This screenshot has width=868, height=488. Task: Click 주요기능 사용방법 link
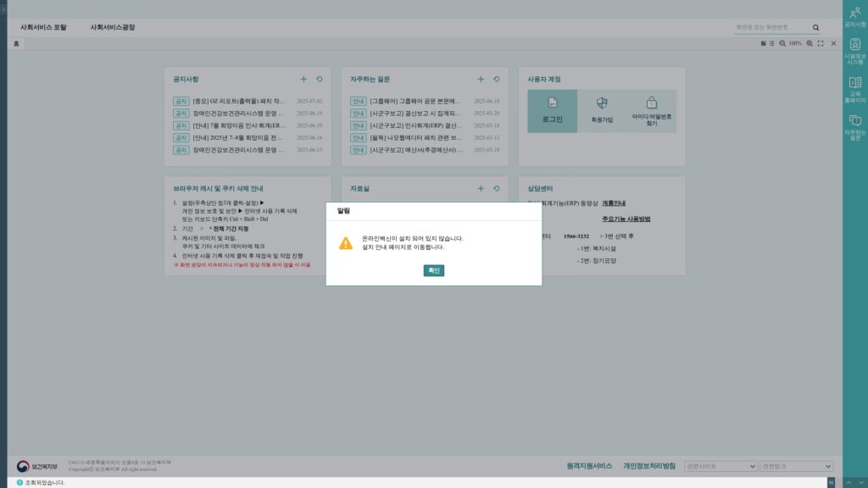click(x=626, y=219)
